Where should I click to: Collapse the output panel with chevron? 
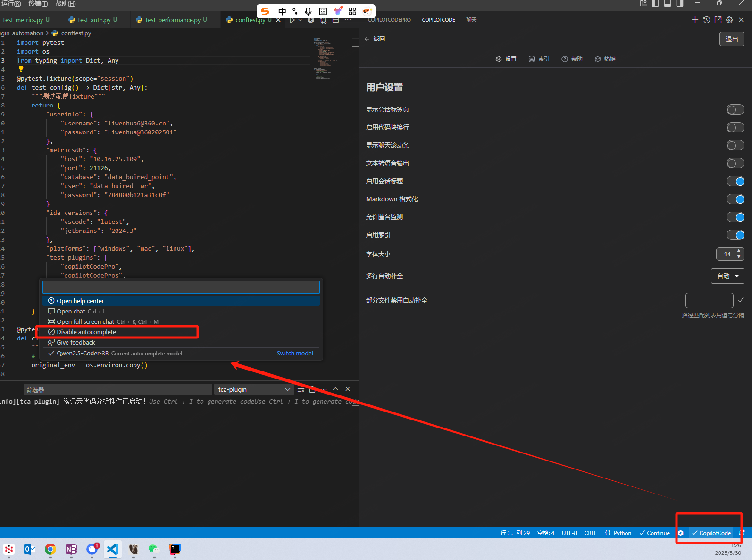pos(335,389)
